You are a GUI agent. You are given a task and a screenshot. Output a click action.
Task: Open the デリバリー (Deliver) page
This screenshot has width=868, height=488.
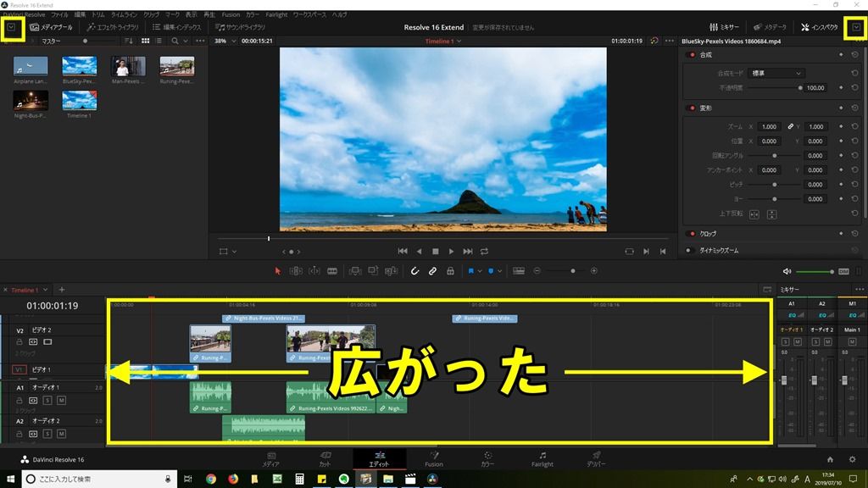pos(595,460)
